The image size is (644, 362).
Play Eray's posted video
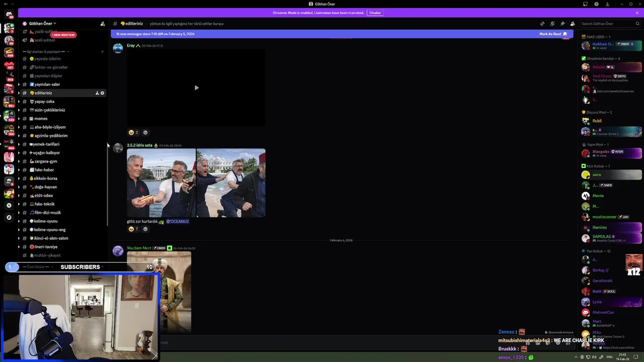(196, 87)
